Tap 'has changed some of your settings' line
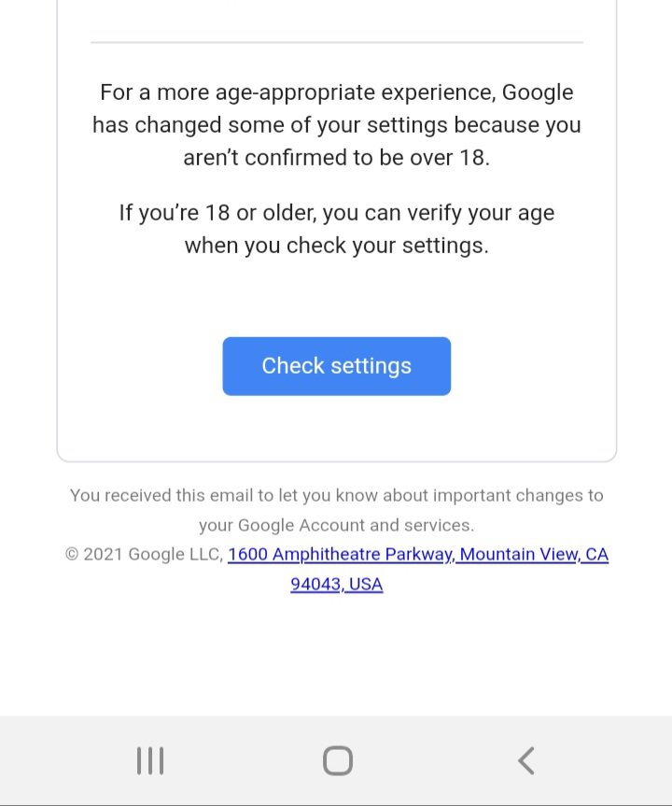The height and width of the screenshot is (806, 672). (337, 125)
